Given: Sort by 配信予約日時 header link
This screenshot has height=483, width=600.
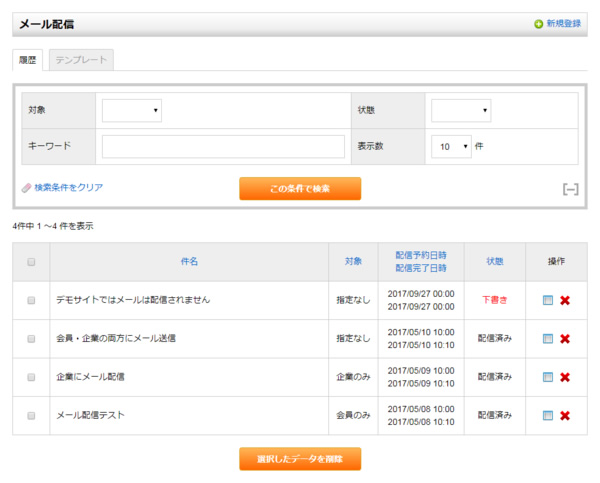Looking at the screenshot, I should point(421,255).
